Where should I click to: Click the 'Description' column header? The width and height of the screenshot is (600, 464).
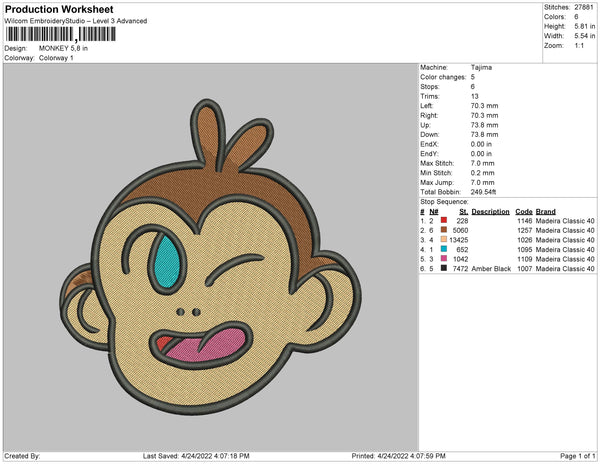tap(490, 212)
